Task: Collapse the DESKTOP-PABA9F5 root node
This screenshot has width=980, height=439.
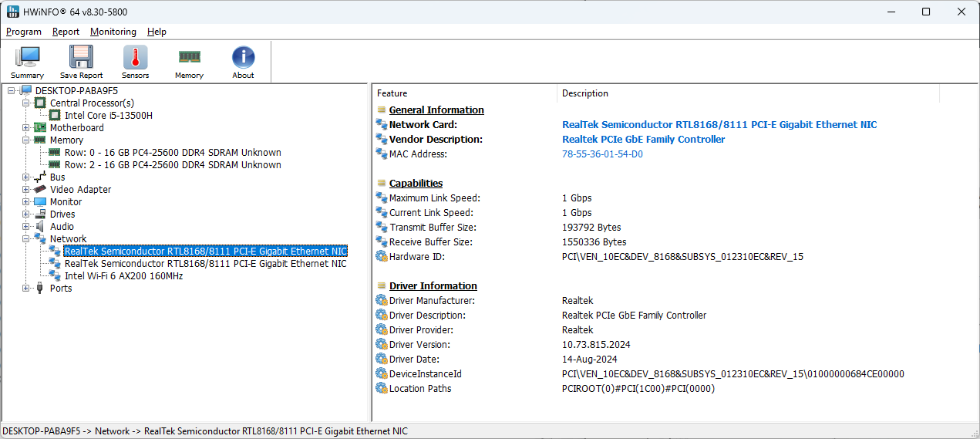Action: pos(12,90)
